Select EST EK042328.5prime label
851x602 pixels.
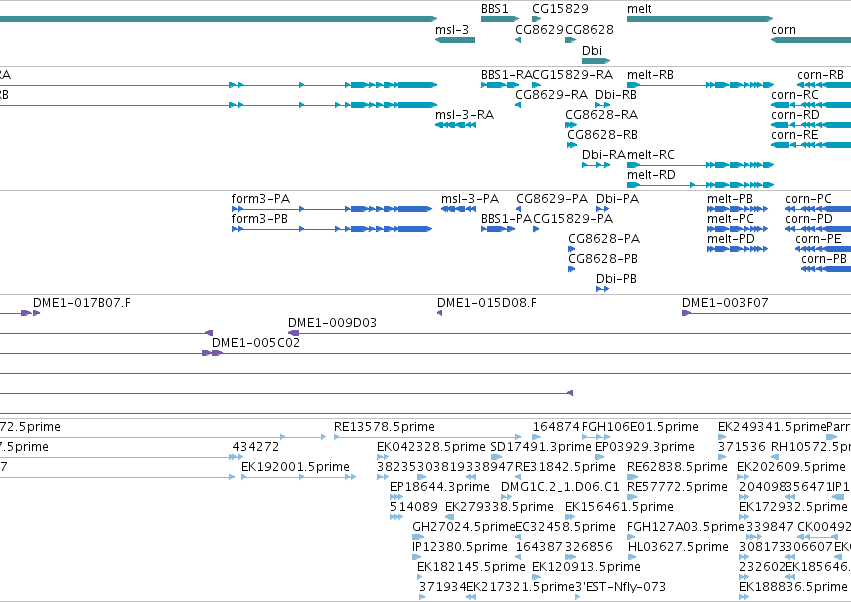click(x=431, y=447)
